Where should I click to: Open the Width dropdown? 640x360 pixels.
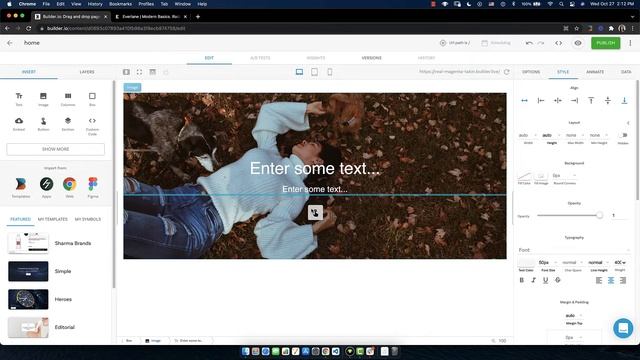tap(528, 135)
